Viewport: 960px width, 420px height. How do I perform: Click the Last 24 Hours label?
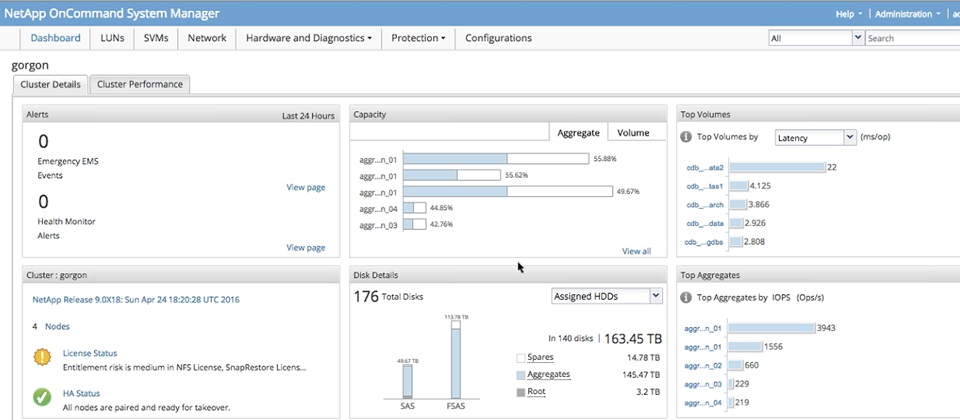[308, 116]
